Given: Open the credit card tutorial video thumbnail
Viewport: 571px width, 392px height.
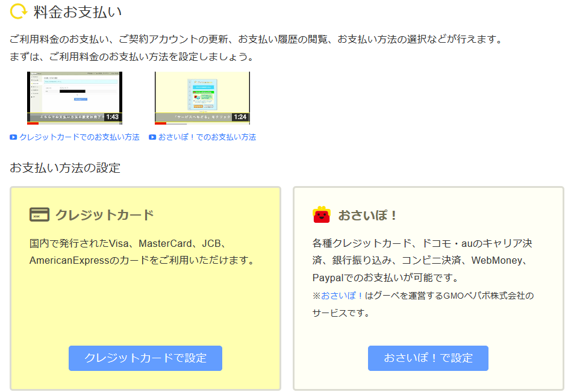Looking at the screenshot, I should tap(74, 95).
